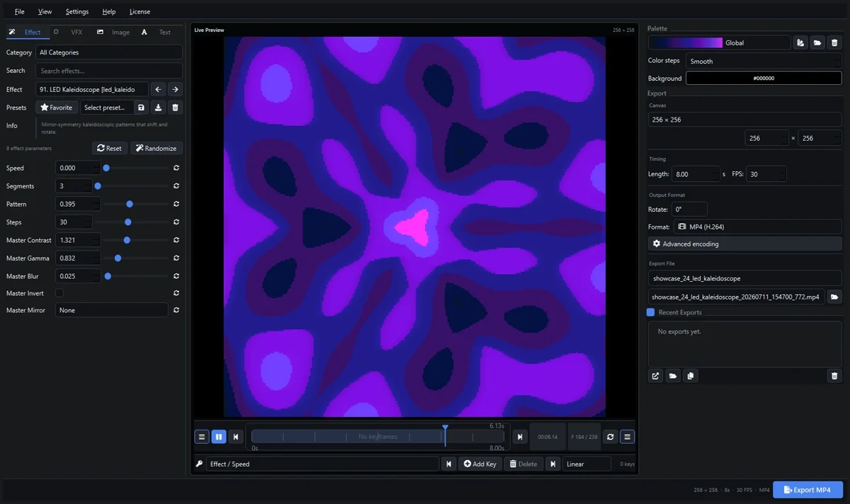Save the current preset disk icon
The width and height of the screenshot is (850, 504).
[142, 108]
